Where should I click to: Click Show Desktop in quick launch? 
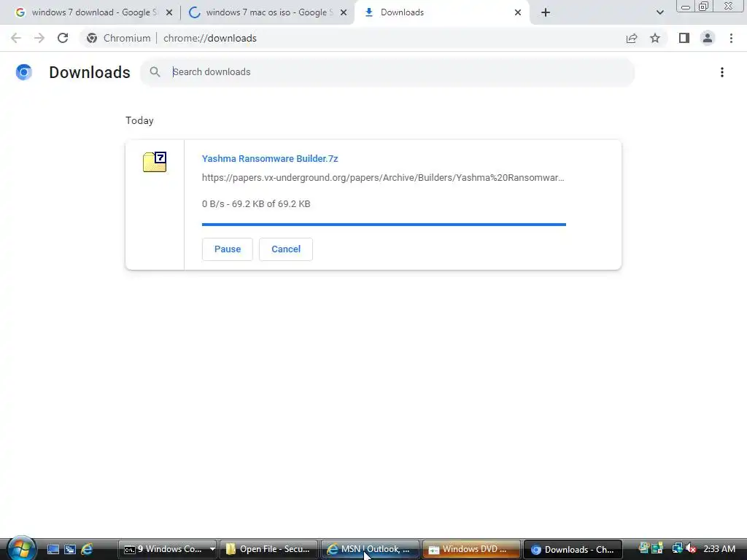(x=53, y=549)
